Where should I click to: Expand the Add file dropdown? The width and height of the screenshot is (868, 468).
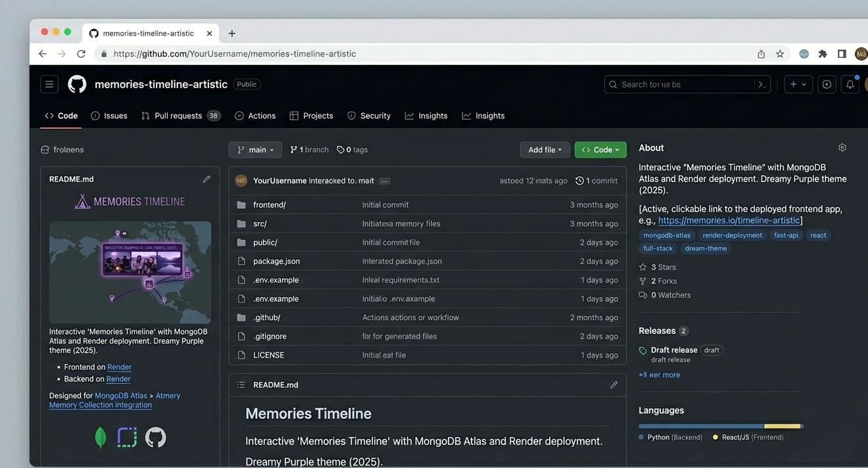(545, 150)
